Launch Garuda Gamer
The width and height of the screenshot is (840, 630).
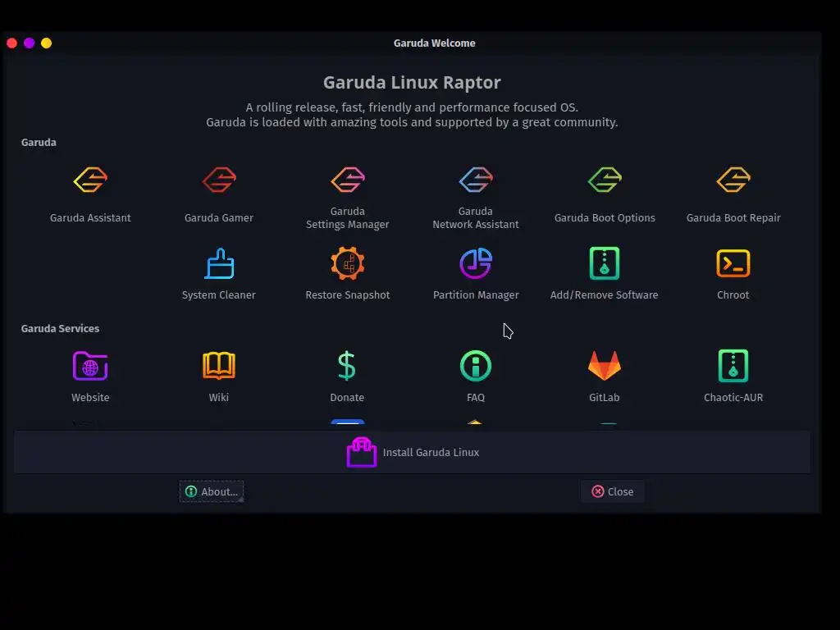pyautogui.click(x=218, y=180)
